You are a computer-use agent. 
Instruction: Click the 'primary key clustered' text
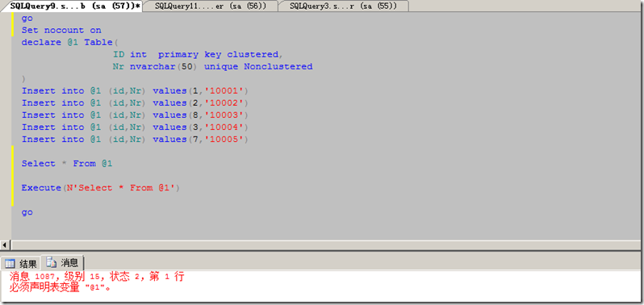point(218,55)
